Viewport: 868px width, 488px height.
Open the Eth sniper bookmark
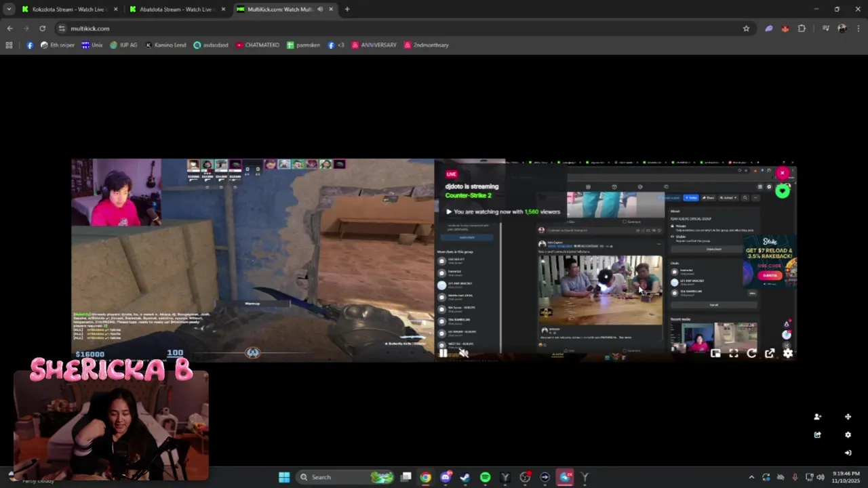click(58, 45)
